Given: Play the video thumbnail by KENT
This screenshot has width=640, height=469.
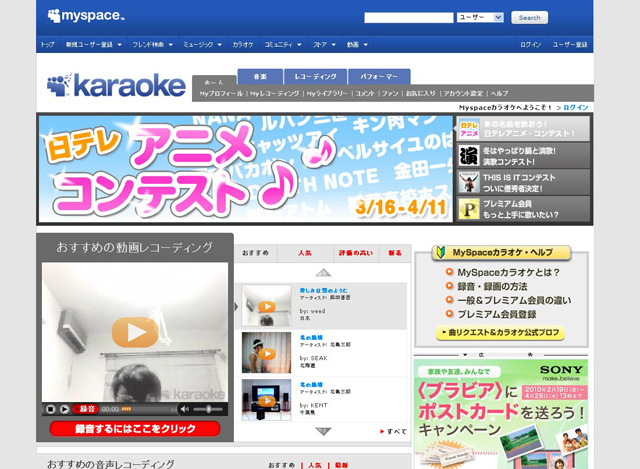Looking at the screenshot, I should point(267,400).
